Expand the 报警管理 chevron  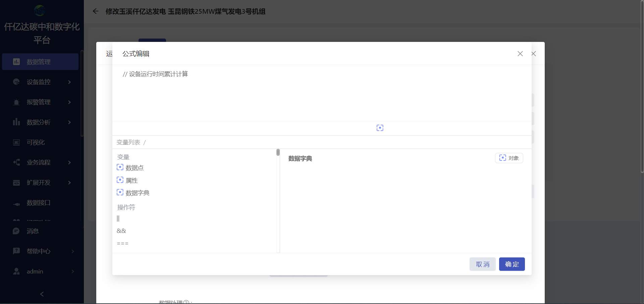click(69, 102)
